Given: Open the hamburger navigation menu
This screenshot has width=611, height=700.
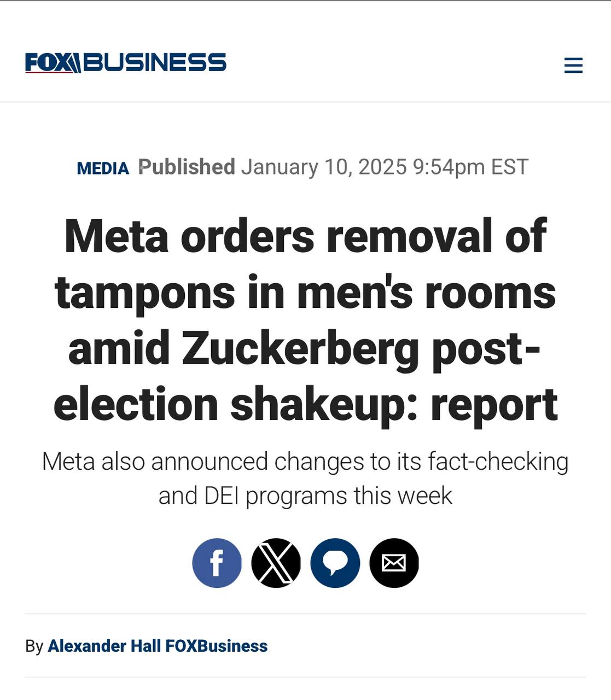Looking at the screenshot, I should [573, 66].
